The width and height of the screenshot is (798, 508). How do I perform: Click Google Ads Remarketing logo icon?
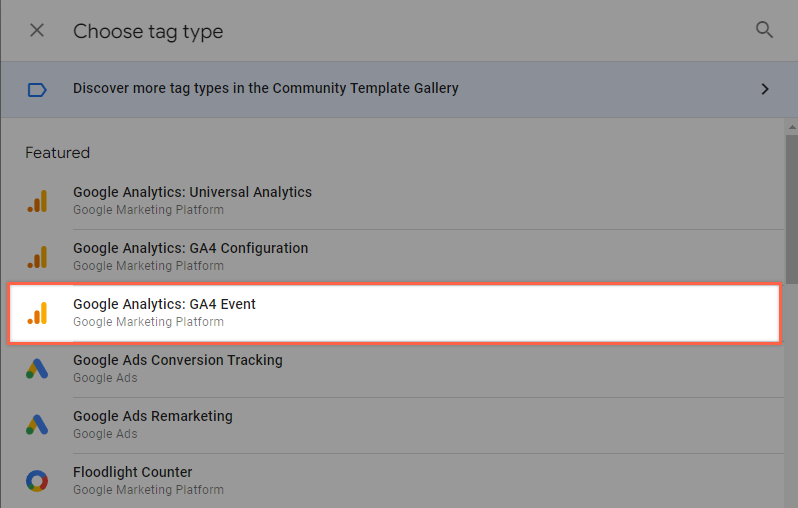pos(37,425)
